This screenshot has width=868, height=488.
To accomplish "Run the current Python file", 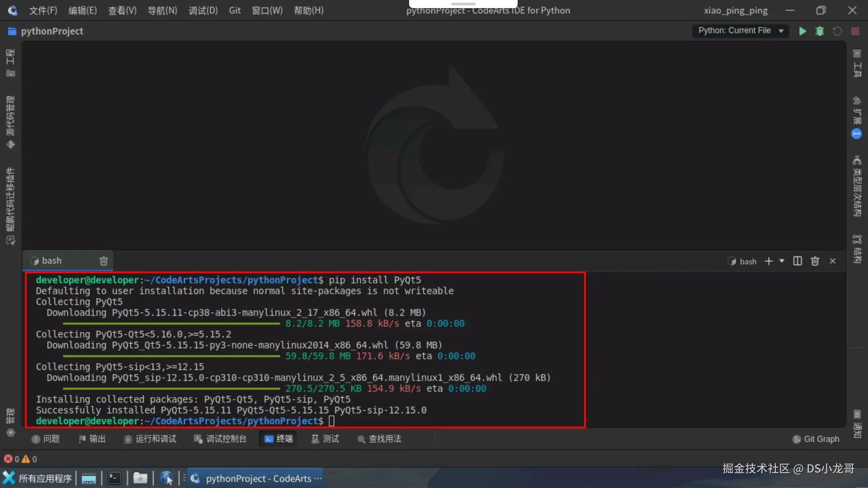I will (x=802, y=31).
